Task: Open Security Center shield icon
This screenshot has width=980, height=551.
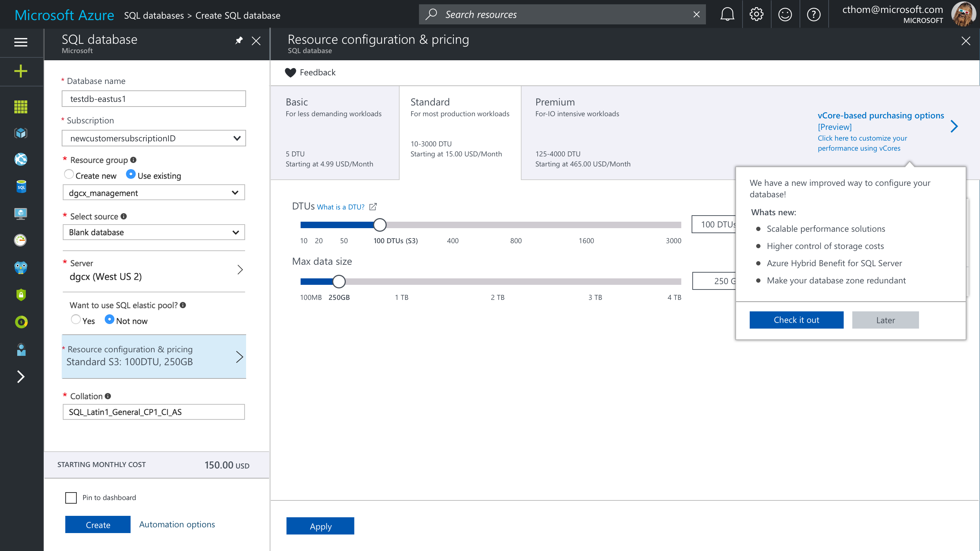Action: [21, 295]
